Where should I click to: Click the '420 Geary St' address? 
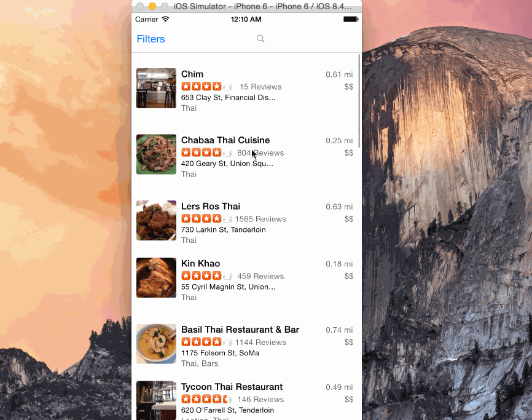[x=227, y=164]
